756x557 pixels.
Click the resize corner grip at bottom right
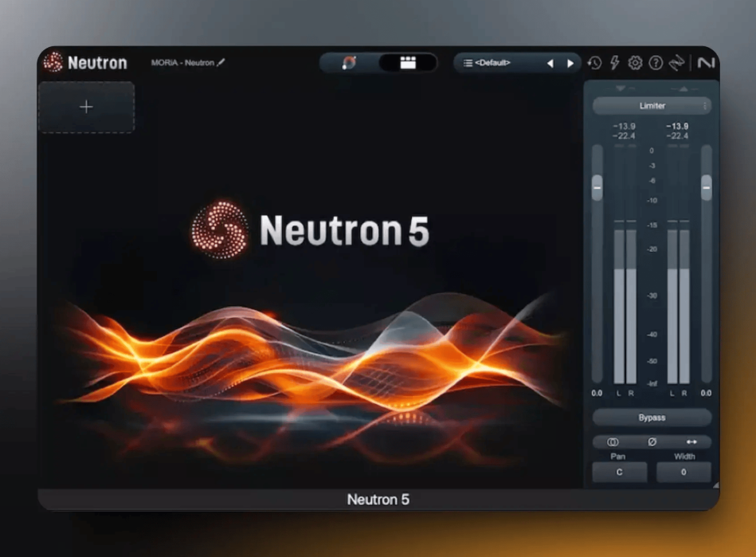point(716,485)
